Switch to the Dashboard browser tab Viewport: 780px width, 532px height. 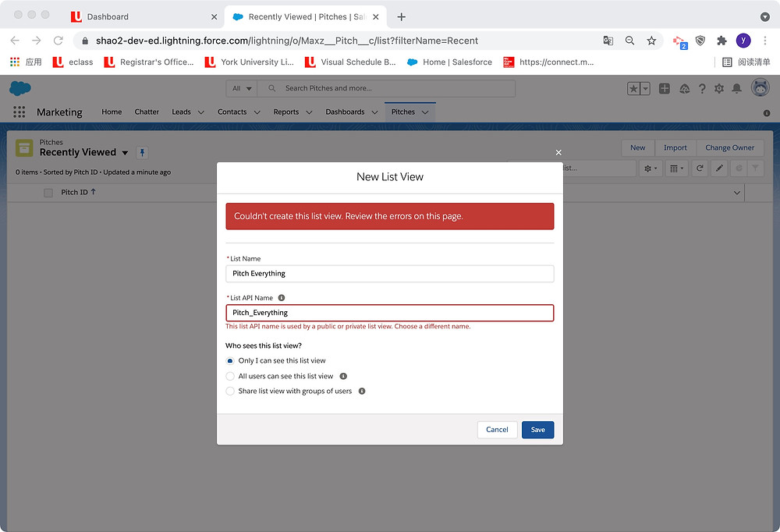(x=143, y=17)
